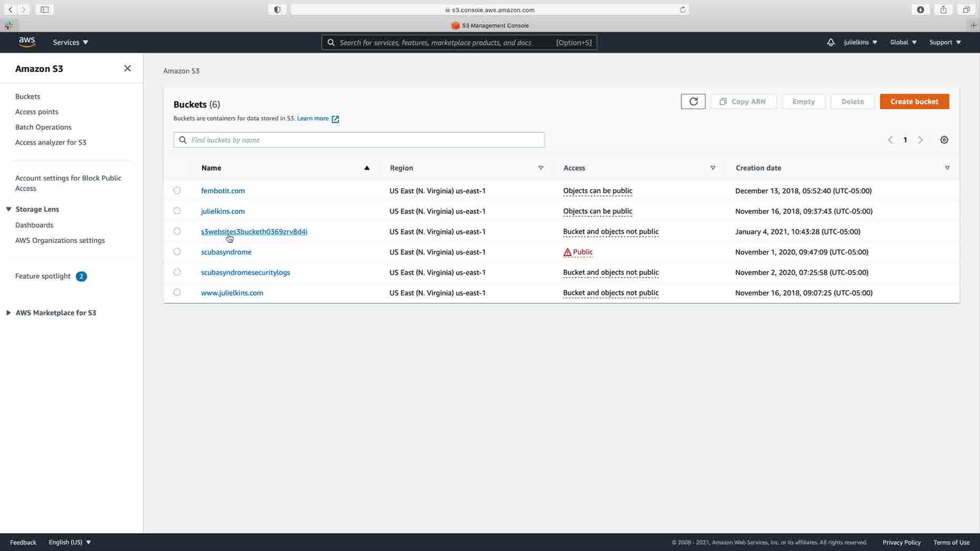Image resolution: width=980 pixels, height=551 pixels.
Task: Click the browser forward arrow
Action: (24, 9)
